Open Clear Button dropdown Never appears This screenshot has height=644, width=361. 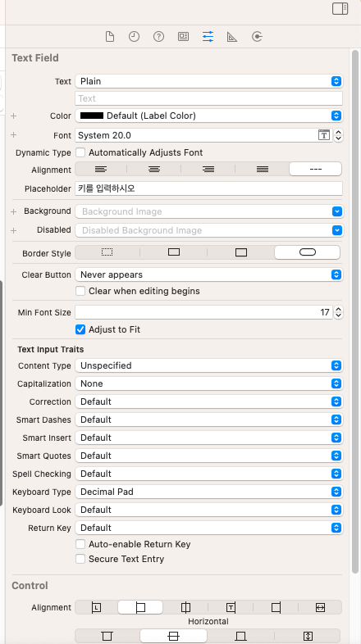[x=209, y=274]
